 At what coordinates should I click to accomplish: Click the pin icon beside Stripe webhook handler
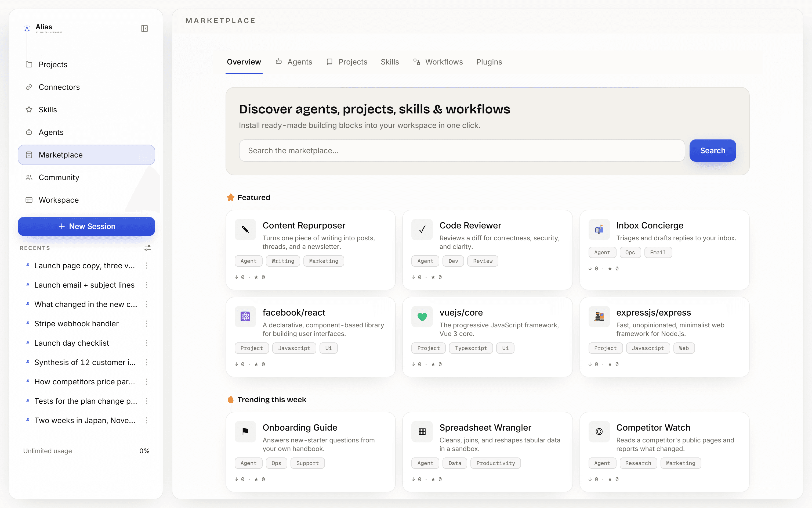click(x=28, y=324)
